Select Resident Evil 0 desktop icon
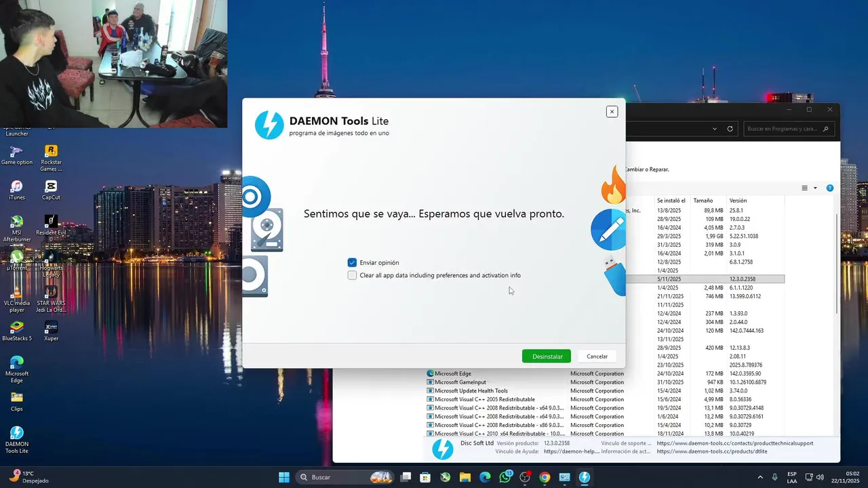868x488 pixels. click(51, 228)
